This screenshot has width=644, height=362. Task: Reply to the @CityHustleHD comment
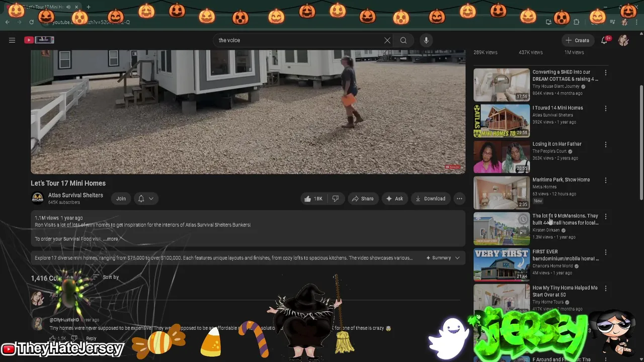[x=91, y=338]
